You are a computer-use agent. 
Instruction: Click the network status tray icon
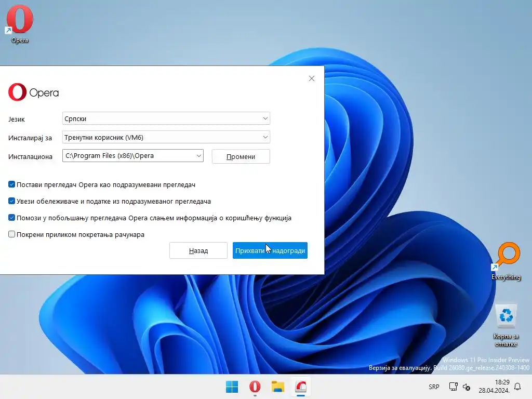[453, 387]
